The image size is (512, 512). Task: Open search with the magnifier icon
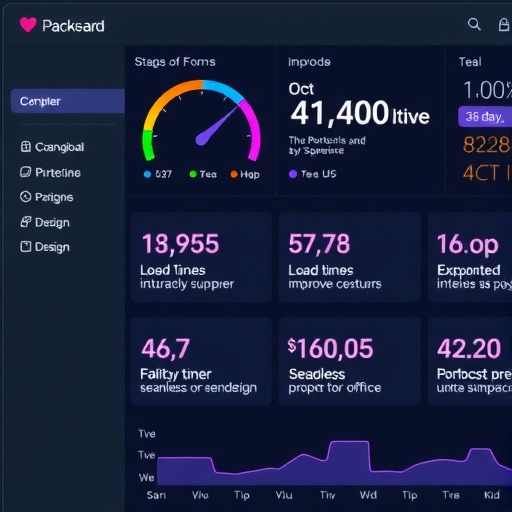[x=474, y=24]
